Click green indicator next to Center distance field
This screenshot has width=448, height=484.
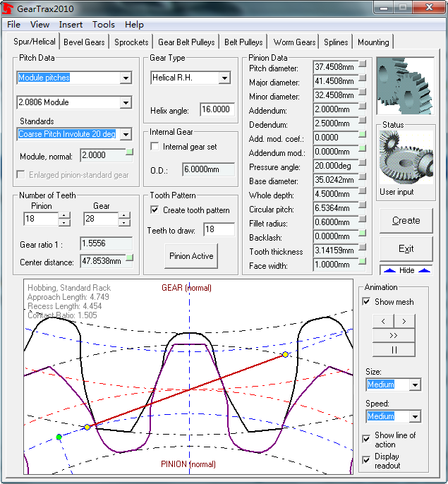point(130,258)
